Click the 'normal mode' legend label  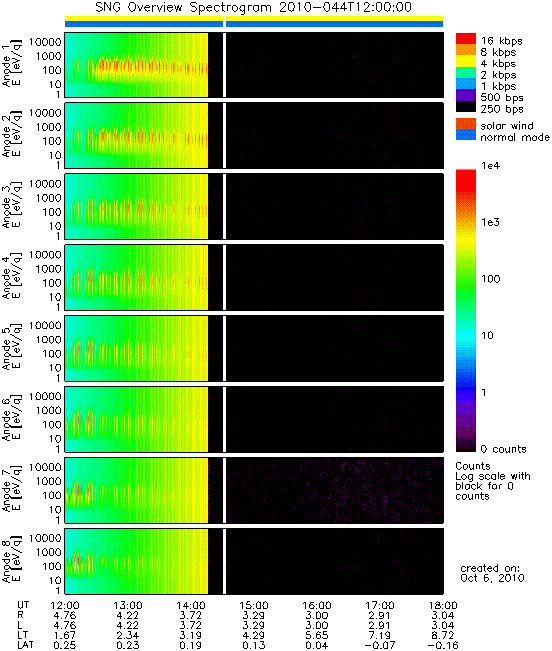pyautogui.click(x=515, y=137)
